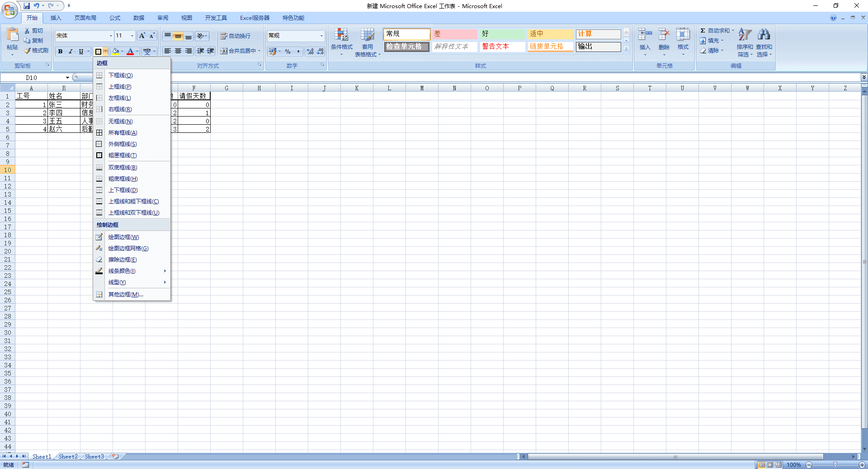Click increase decimal places icon
This screenshot has width=868, height=469.
click(310, 52)
